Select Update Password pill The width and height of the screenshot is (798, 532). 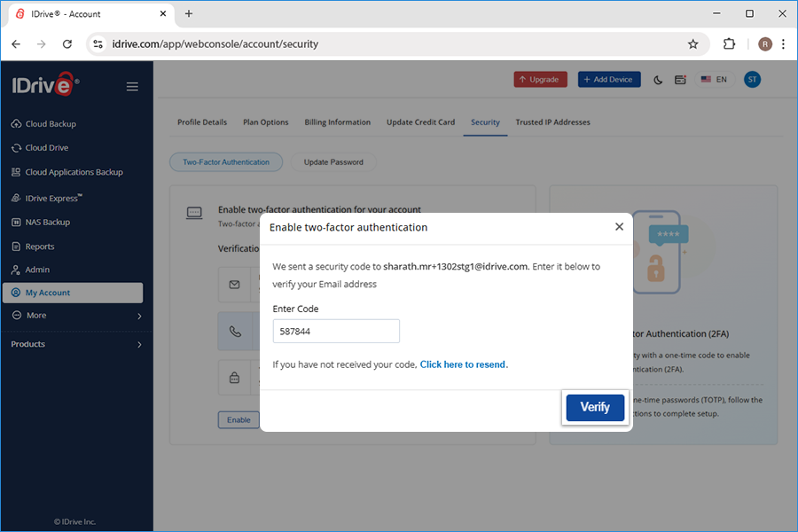pos(333,162)
